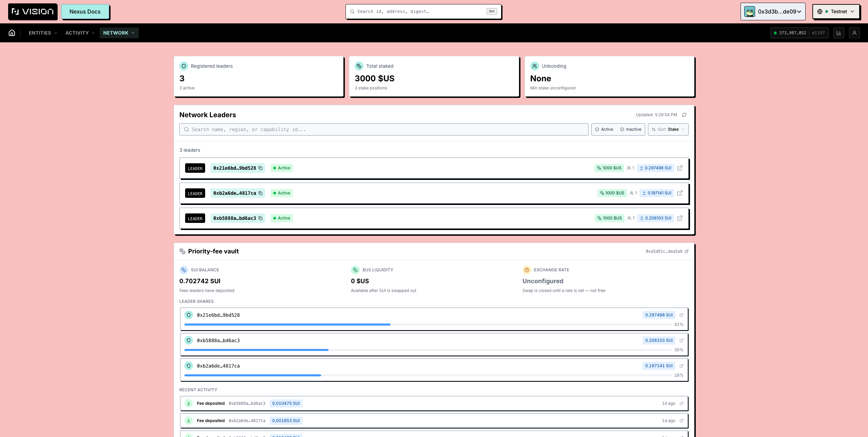Image resolution: width=868 pixels, height=437 pixels.
Task: Copy leader address 0x21e6bd…9bd528
Action: pyautogui.click(x=260, y=168)
